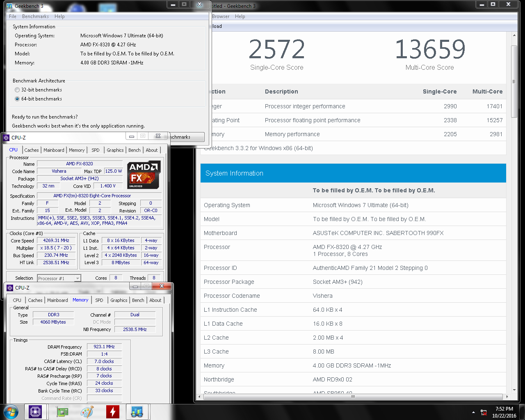Open the red lightning bolt taskbar app
The height and width of the screenshot is (420, 525).
coord(112,412)
